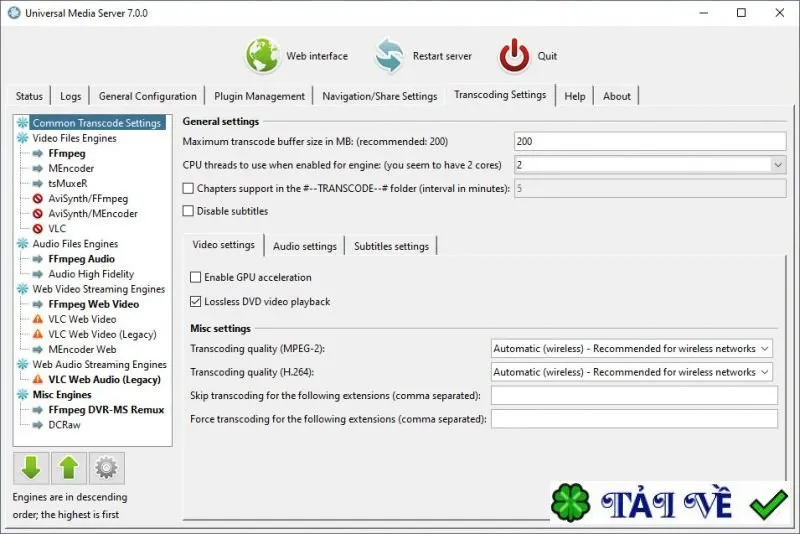Screen dimensions: 800x534
Task: Move engine up with green up arrow
Action: (x=68, y=468)
